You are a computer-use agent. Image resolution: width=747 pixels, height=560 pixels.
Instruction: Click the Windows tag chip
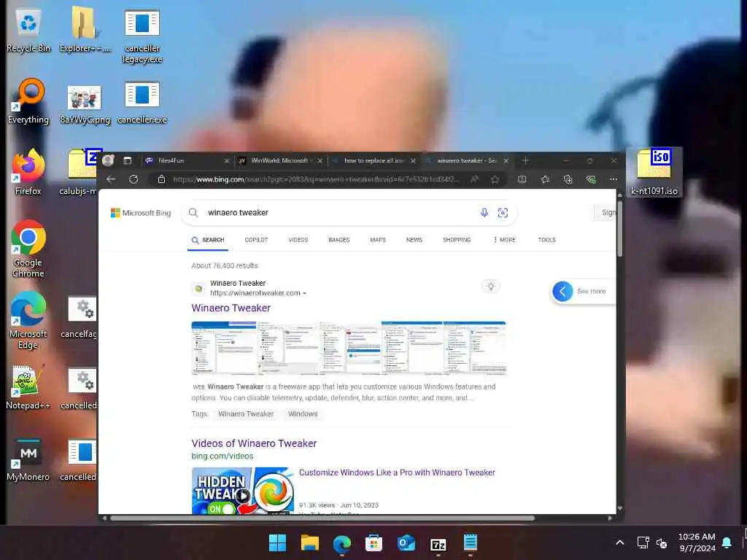click(x=303, y=414)
